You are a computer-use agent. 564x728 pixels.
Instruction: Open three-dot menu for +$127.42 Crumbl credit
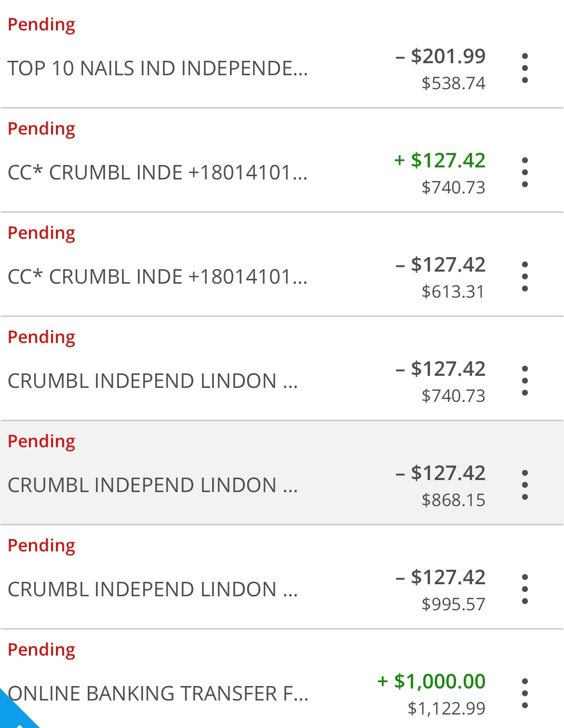(x=525, y=172)
